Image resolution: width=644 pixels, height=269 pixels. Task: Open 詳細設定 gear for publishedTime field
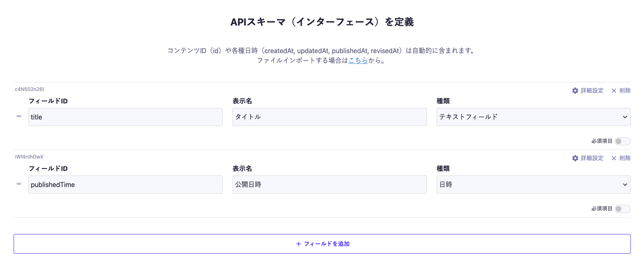coord(587,158)
